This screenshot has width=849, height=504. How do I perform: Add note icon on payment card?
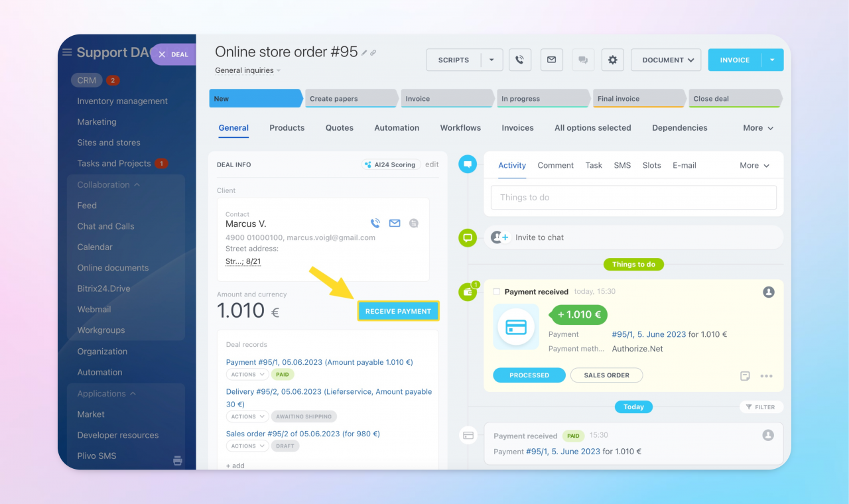pos(745,376)
